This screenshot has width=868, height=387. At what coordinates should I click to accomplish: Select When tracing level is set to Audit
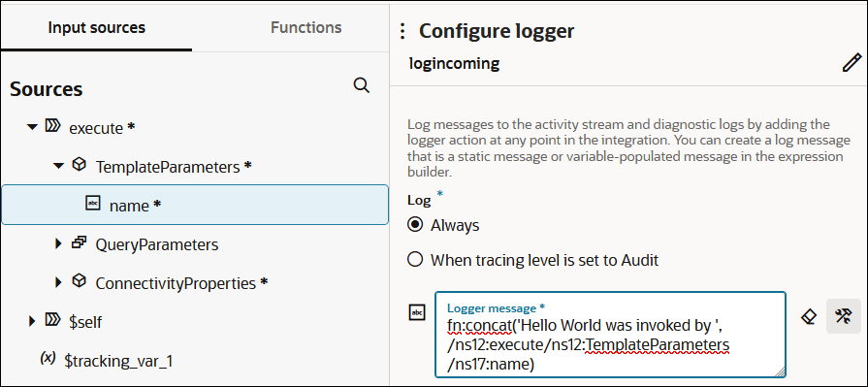coord(414,259)
